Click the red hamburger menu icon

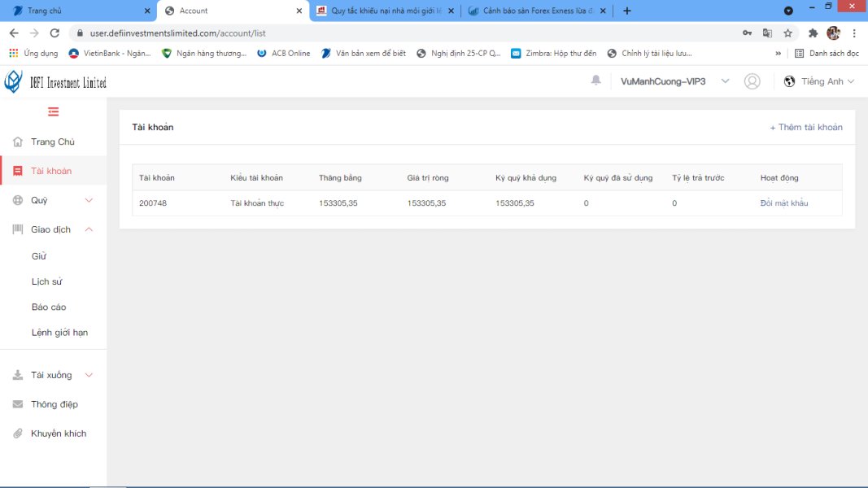point(53,111)
